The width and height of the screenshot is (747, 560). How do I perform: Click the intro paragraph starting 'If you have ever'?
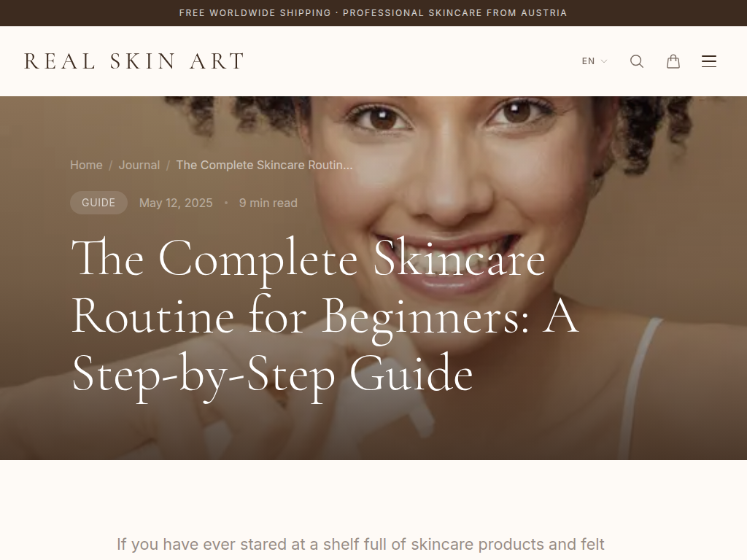click(360, 544)
